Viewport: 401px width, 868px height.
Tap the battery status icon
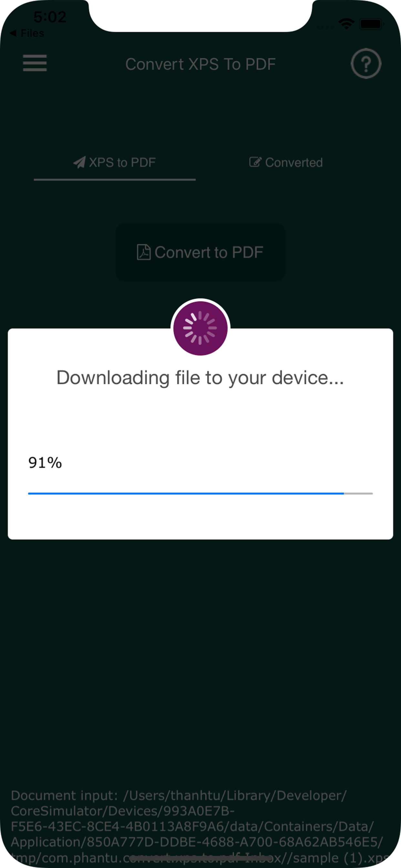point(372,24)
